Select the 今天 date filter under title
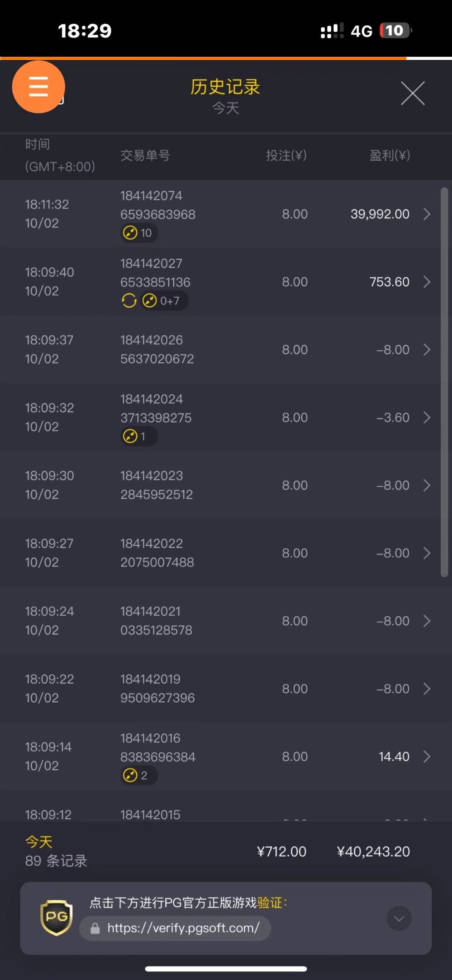Screen dimensions: 452x980 point(226,108)
